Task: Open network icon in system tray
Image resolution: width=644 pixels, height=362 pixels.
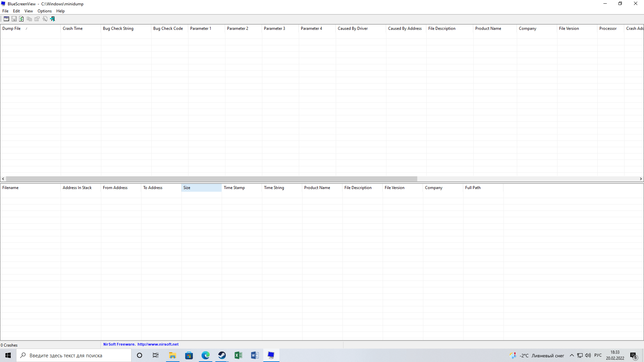Action: [x=580, y=355]
